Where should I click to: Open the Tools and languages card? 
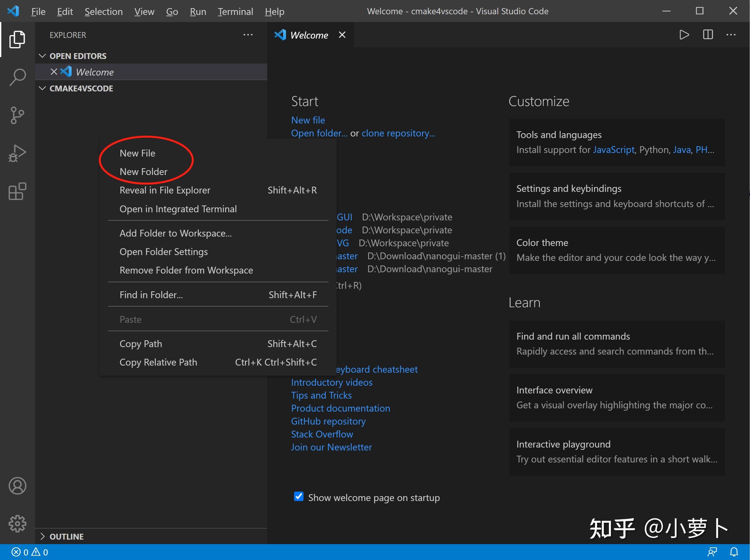tap(617, 143)
